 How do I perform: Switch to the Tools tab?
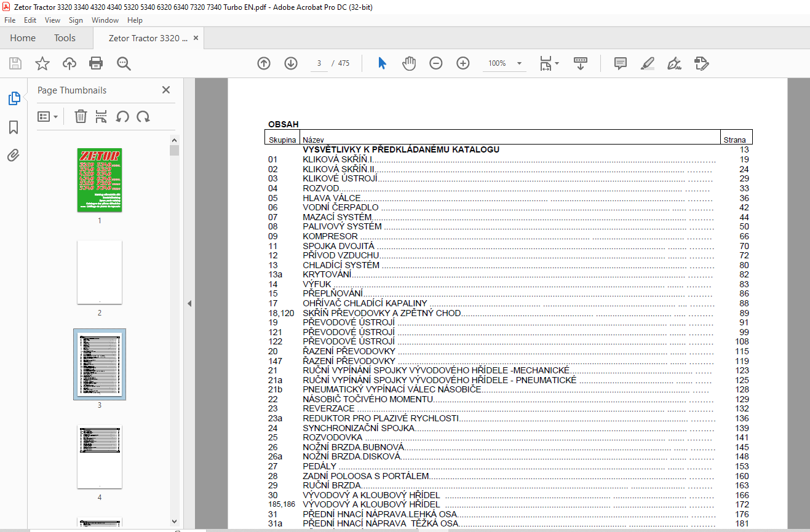point(65,38)
